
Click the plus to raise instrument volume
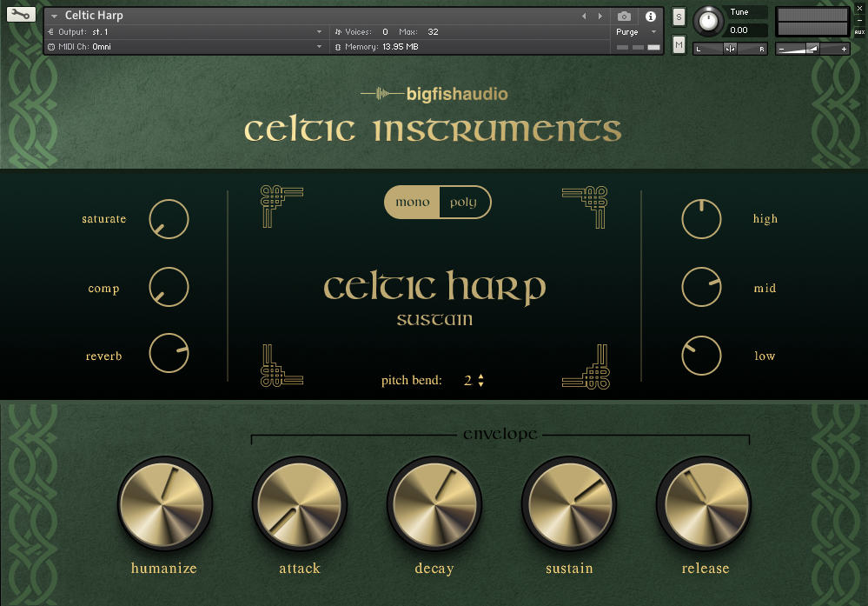tap(844, 49)
